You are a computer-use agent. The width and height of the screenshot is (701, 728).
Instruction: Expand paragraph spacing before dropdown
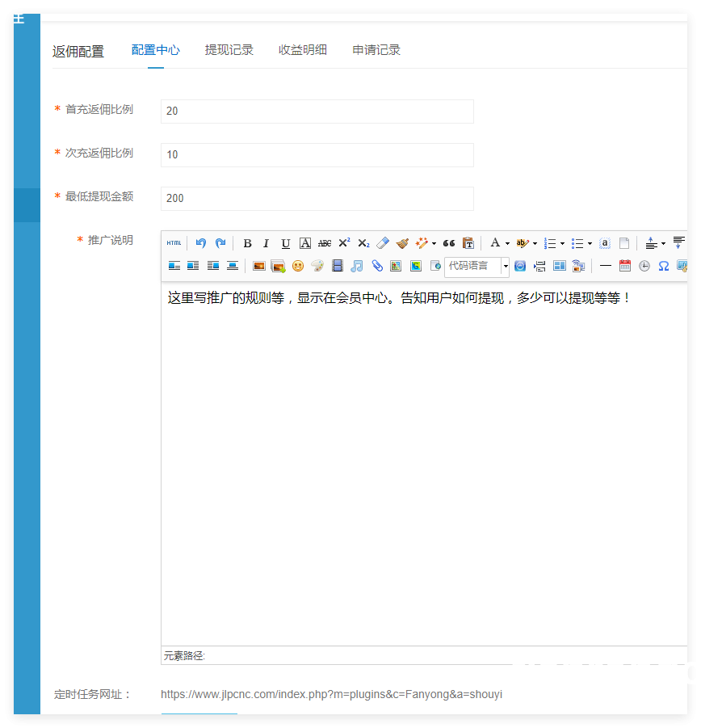coord(663,243)
